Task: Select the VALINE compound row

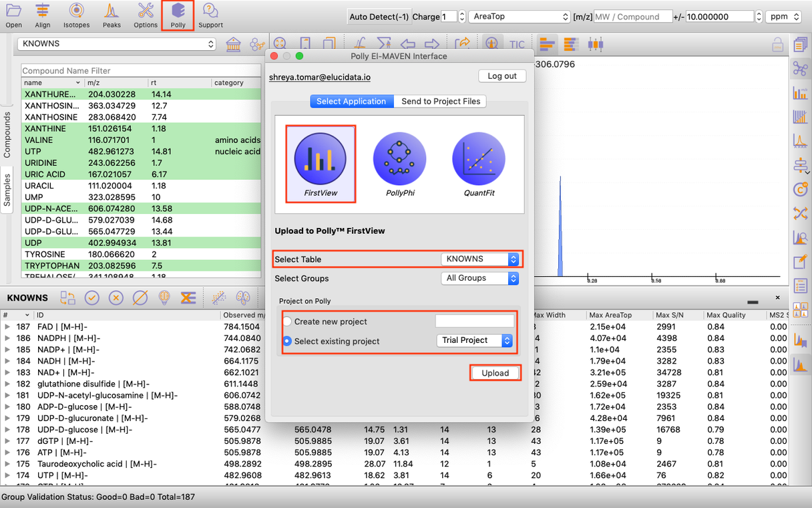Action: click(141, 140)
